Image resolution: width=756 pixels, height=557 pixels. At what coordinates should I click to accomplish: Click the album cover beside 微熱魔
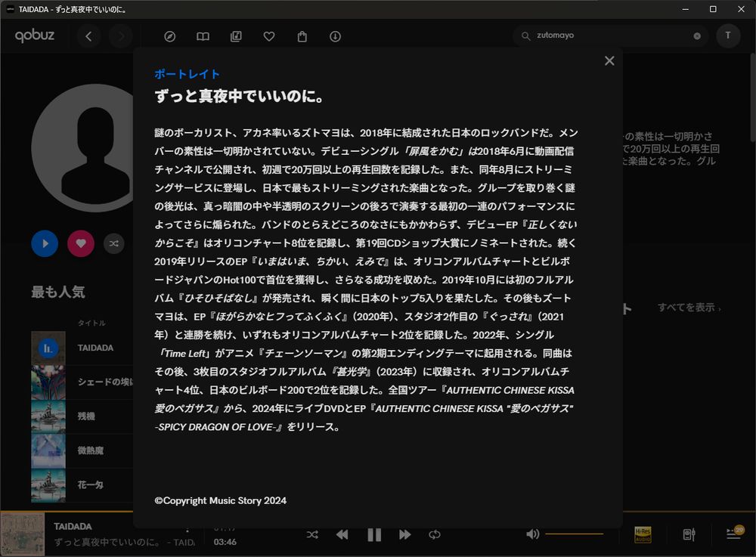pos(48,450)
